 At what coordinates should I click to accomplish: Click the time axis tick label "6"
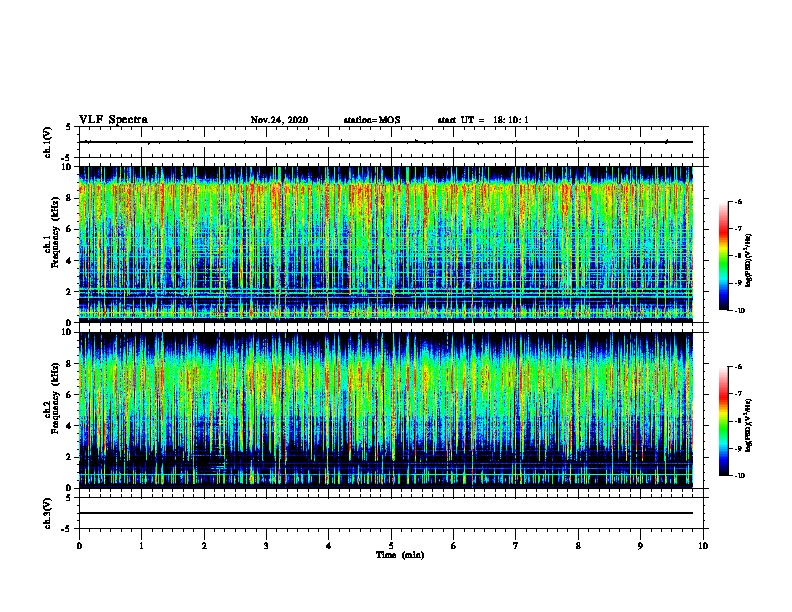[454, 546]
